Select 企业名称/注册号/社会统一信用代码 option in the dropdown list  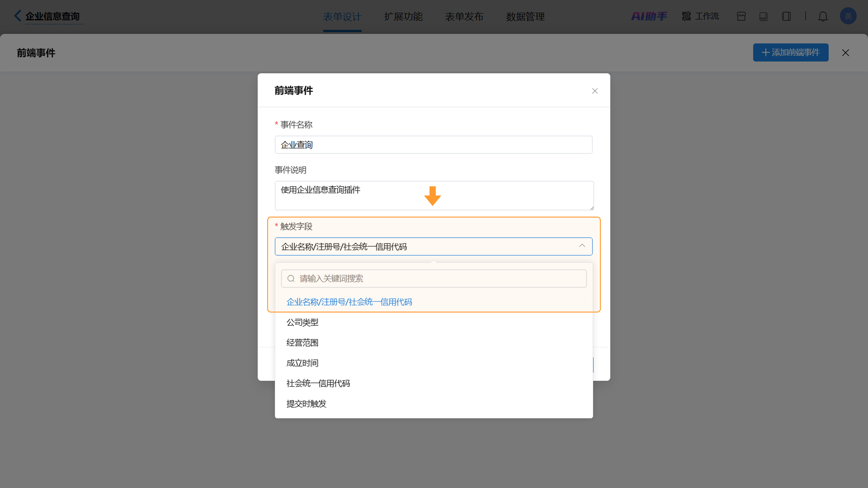[434, 302]
